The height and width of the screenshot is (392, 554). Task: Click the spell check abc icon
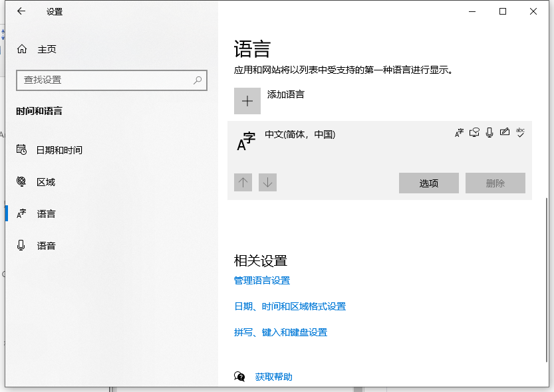tap(520, 132)
